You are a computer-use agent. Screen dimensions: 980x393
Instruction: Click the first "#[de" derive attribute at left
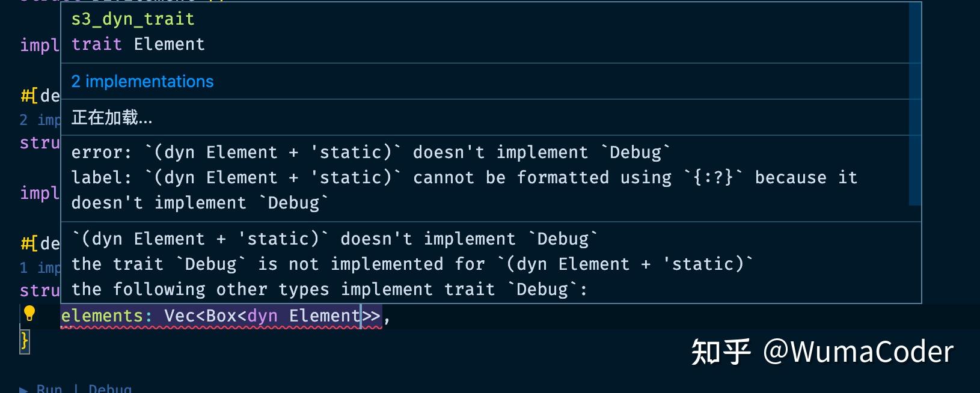pos(40,96)
